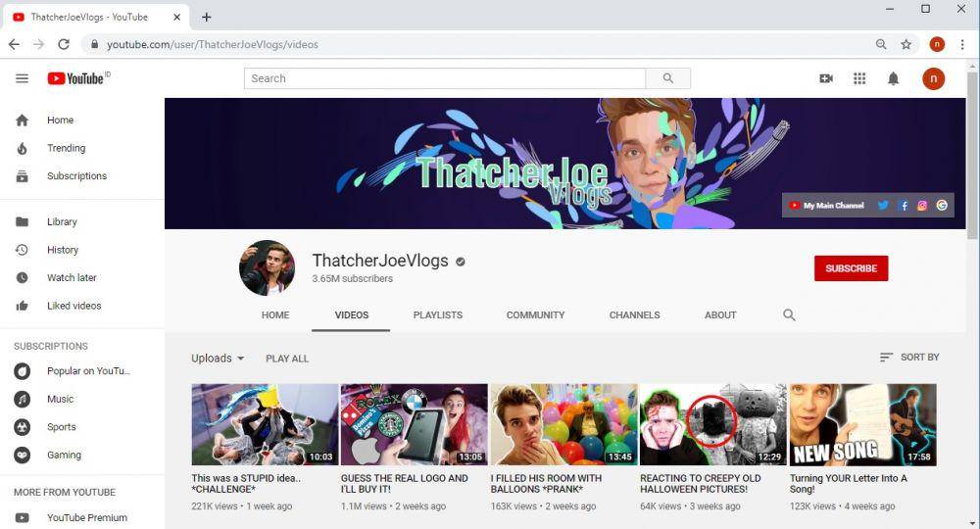Viewport: 980px width, 529px height.
Task: Click the browser reload button
Action: pos(64,44)
